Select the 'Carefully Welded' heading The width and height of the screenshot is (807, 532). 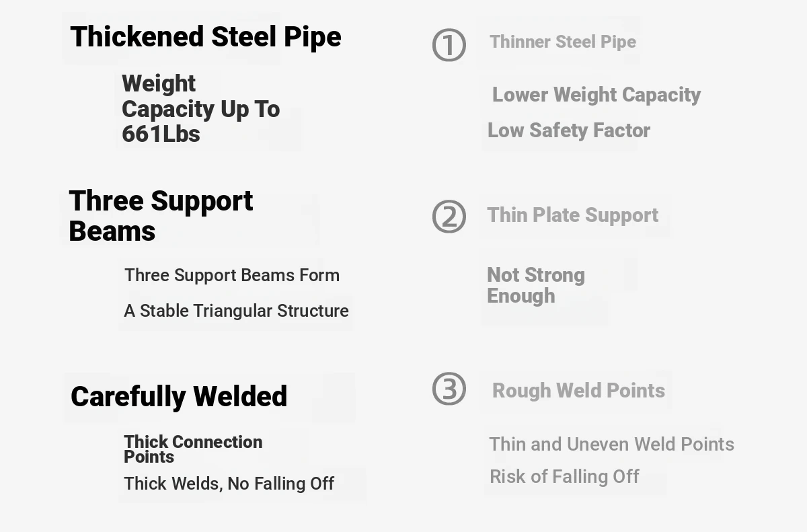(179, 396)
